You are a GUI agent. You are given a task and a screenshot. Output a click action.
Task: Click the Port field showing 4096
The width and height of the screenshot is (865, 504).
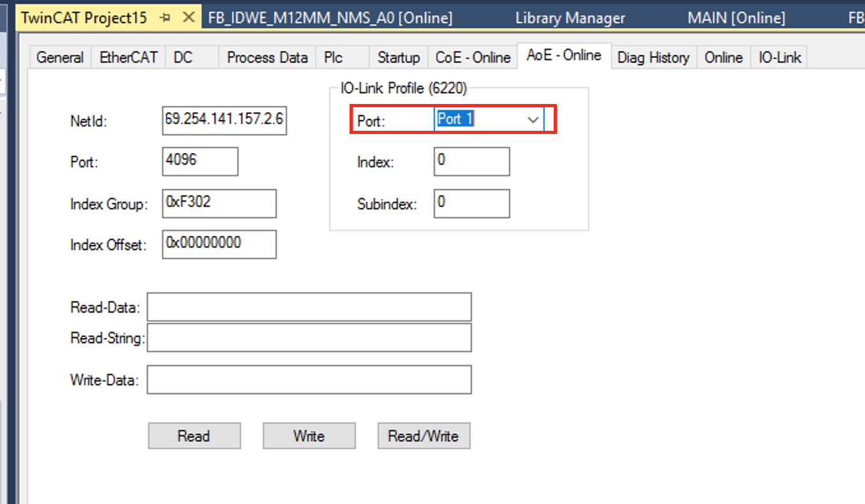coord(200,161)
